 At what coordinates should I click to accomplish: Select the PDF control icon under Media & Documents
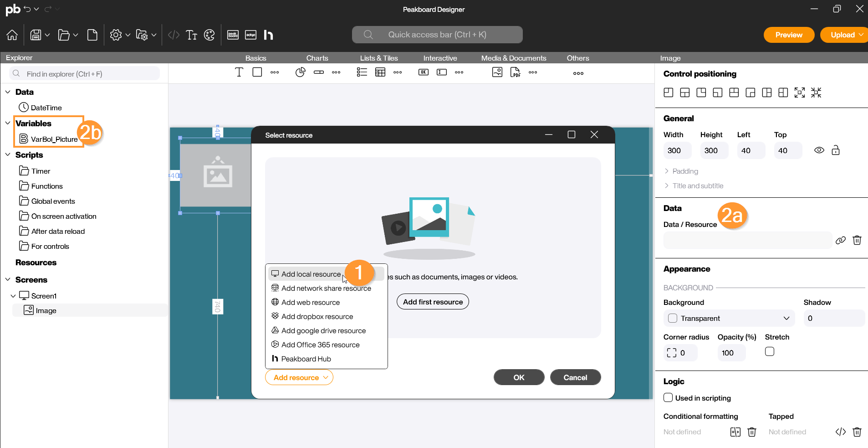click(x=515, y=72)
